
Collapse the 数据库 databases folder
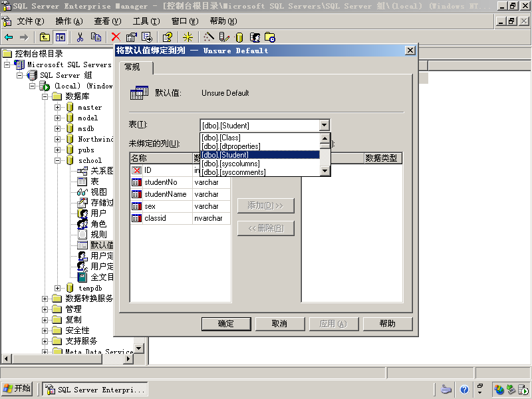coord(45,96)
